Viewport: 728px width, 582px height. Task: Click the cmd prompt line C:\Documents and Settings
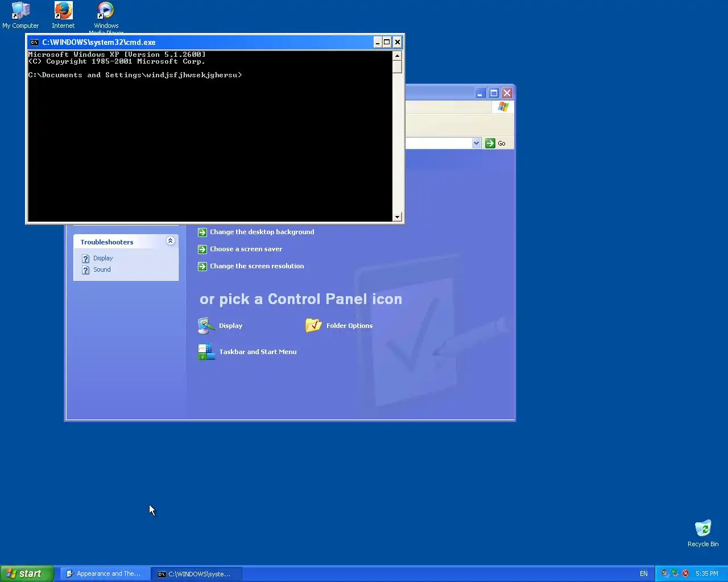pos(135,75)
